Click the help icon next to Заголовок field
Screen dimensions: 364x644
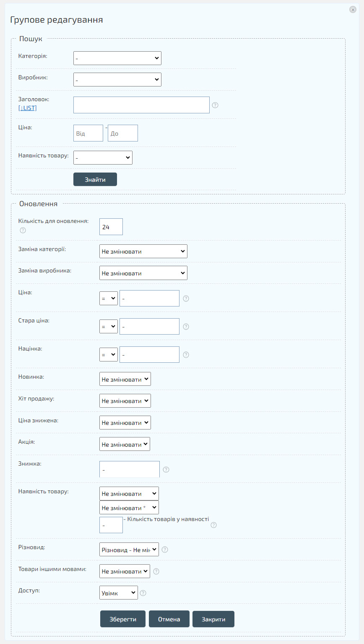(215, 105)
